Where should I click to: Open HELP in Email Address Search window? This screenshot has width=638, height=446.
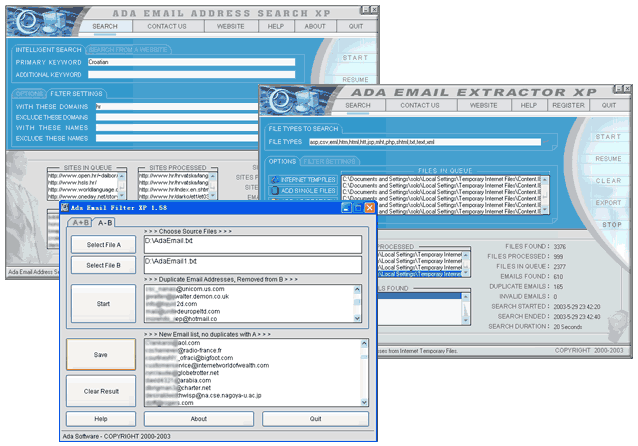(x=275, y=26)
